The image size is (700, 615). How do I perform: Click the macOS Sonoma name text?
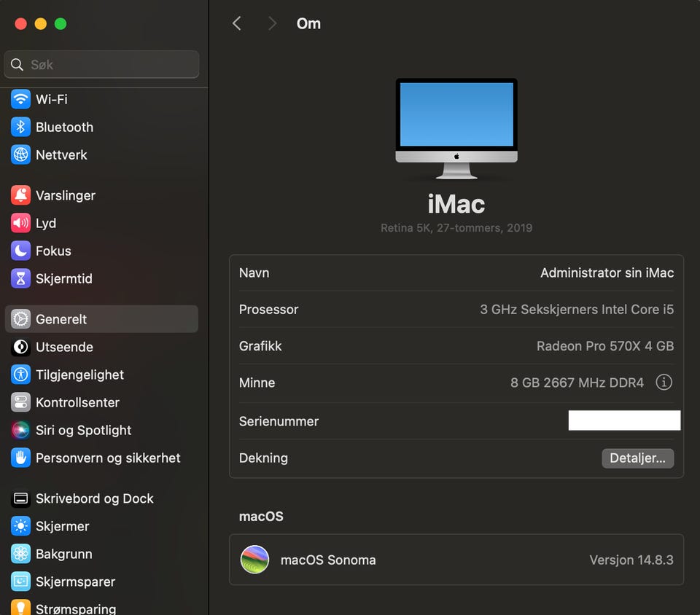327,560
